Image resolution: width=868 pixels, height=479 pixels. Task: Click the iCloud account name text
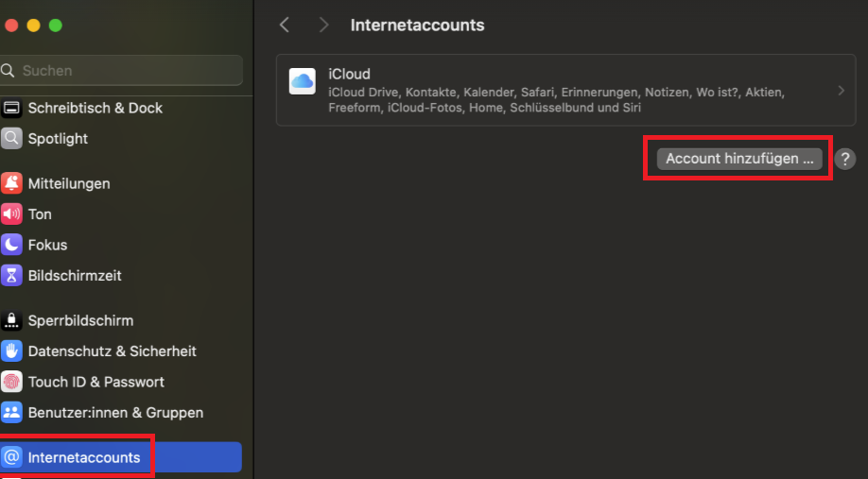349,74
